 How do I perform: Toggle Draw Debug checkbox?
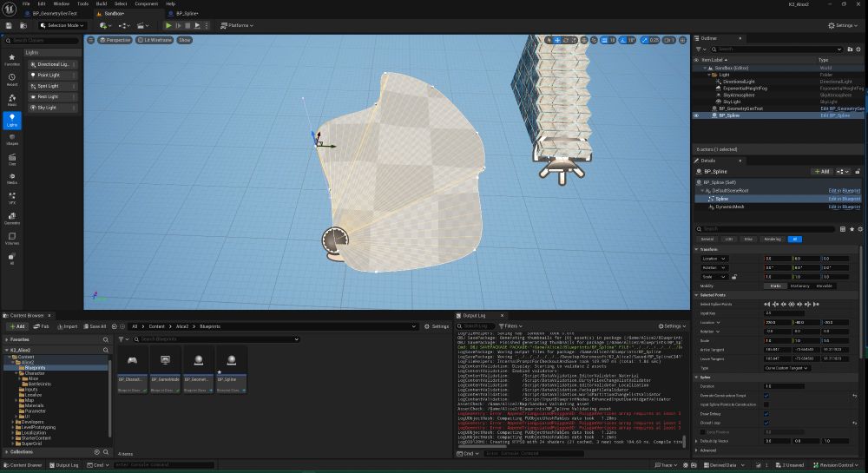coord(766,414)
